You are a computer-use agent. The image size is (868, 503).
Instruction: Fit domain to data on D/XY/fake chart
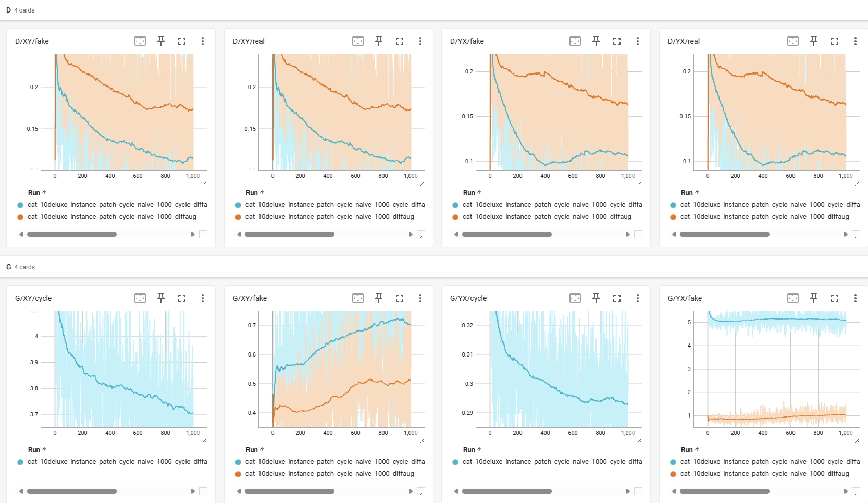click(140, 41)
